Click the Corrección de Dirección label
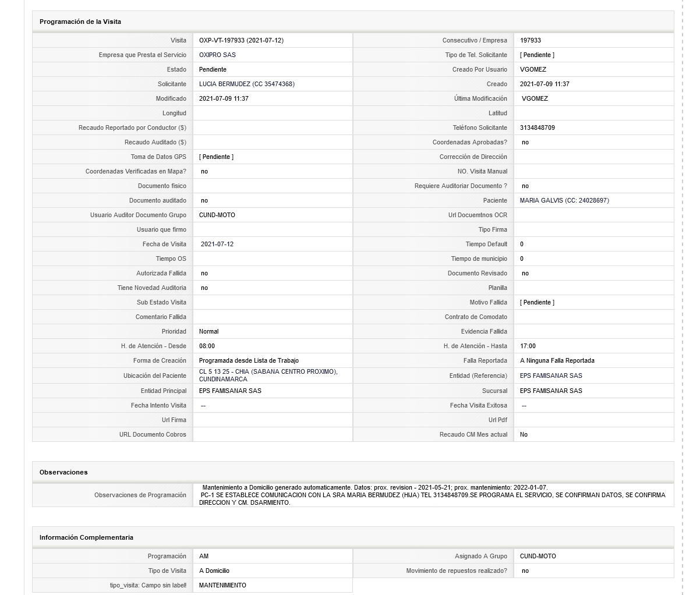The width and height of the screenshot is (700, 595). pos(473,157)
